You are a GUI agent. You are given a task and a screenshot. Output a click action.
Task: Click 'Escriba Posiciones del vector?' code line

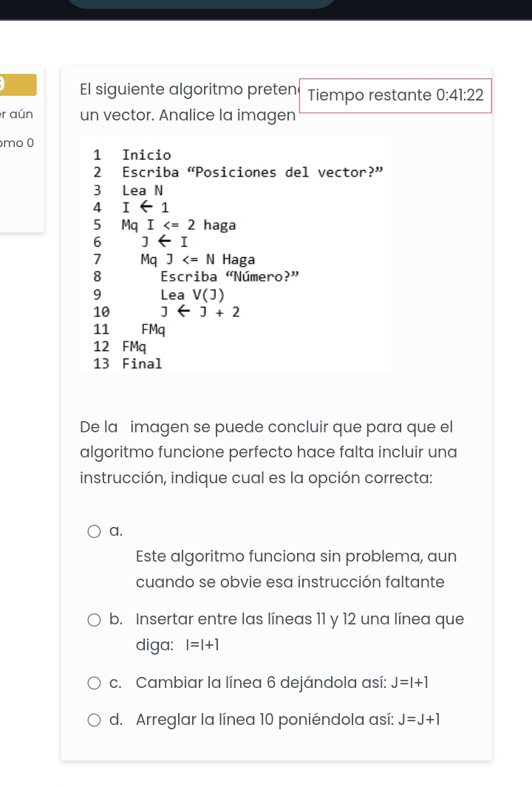[253, 173]
